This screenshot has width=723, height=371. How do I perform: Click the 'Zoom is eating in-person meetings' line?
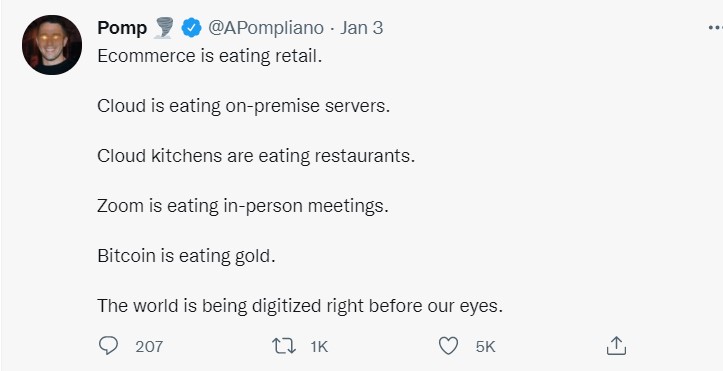pyautogui.click(x=243, y=206)
